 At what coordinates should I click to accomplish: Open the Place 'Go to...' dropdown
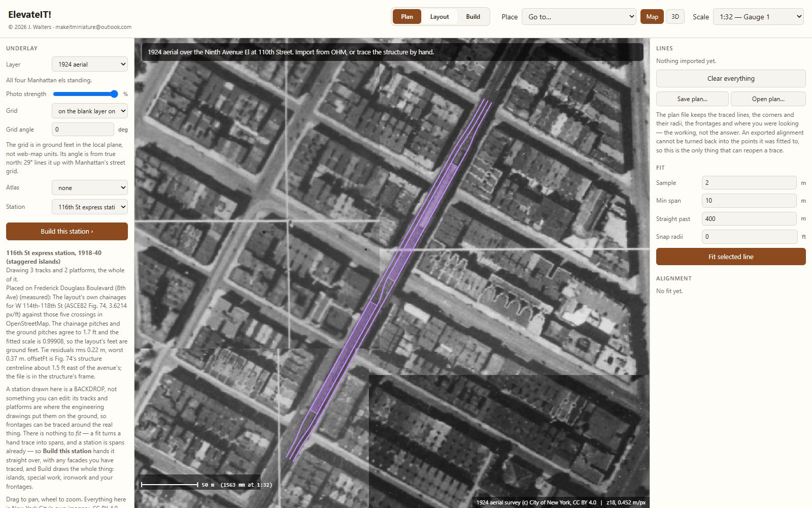coord(579,17)
